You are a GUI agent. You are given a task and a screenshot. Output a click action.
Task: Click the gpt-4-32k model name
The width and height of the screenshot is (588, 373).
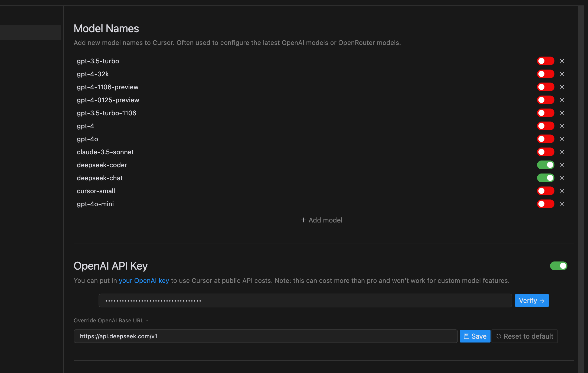[x=93, y=74]
